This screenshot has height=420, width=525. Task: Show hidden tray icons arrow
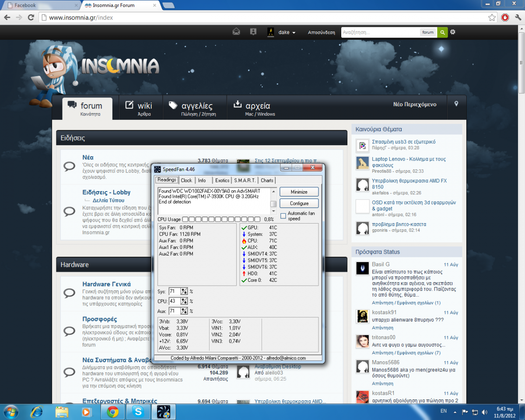455,412
